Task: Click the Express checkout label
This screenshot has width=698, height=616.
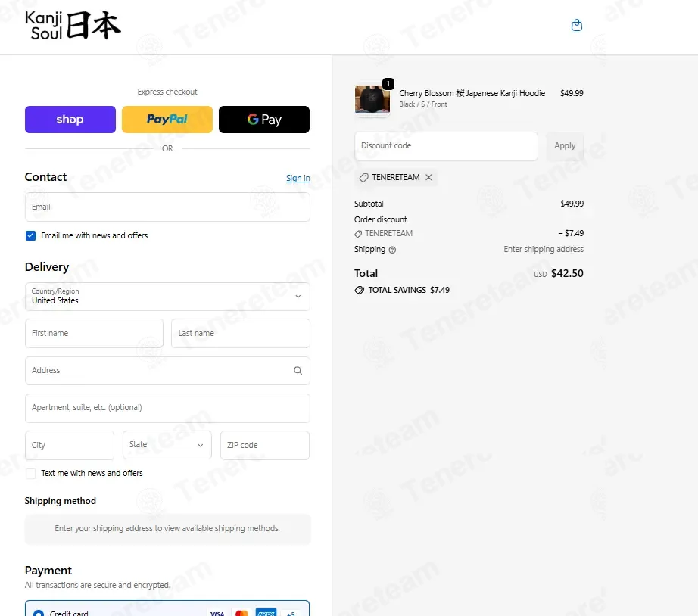Action: 167,92
